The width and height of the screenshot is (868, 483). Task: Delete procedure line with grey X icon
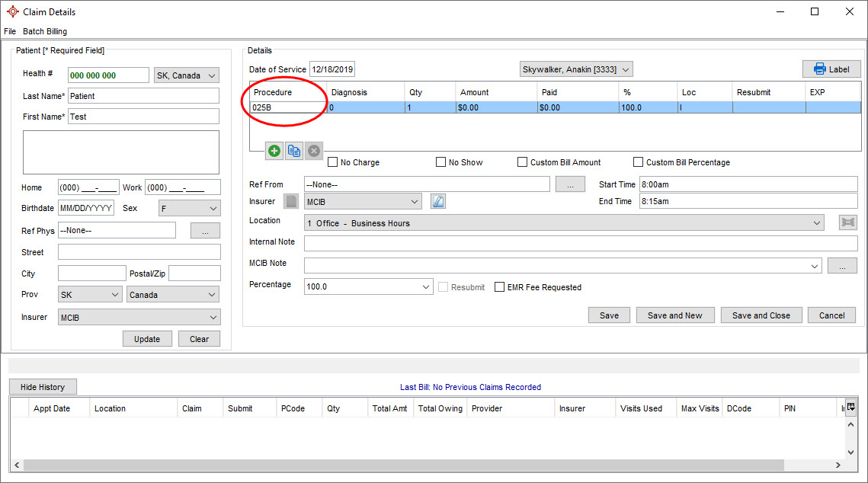point(314,151)
